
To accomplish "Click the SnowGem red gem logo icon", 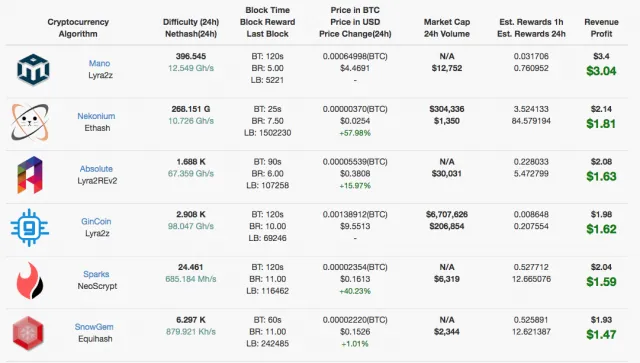I will tap(28, 333).
